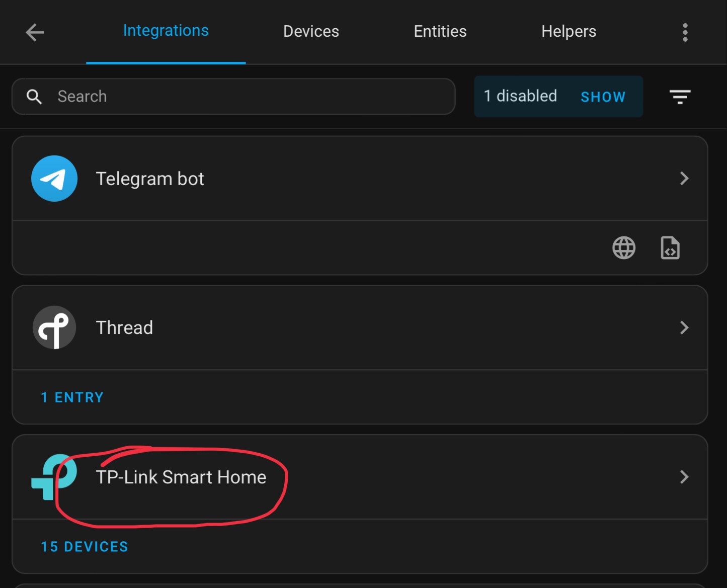Click the search magnifier icon
Image resolution: width=727 pixels, height=588 pixels.
[34, 97]
